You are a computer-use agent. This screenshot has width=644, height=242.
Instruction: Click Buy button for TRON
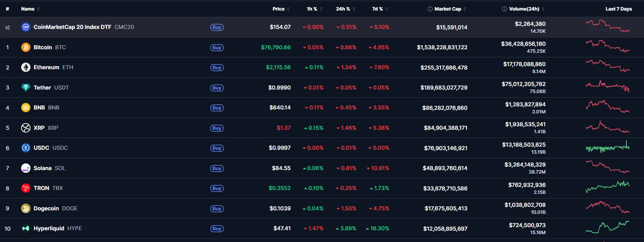click(217, 188)
